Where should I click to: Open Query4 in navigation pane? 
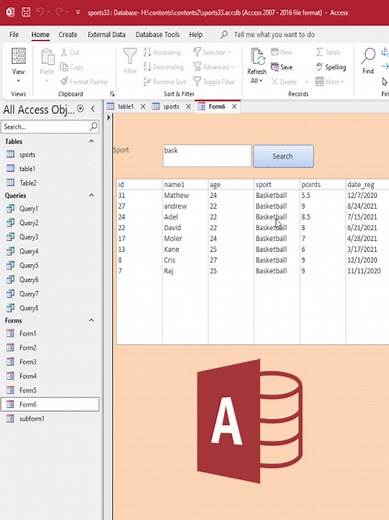coord(29,251)
